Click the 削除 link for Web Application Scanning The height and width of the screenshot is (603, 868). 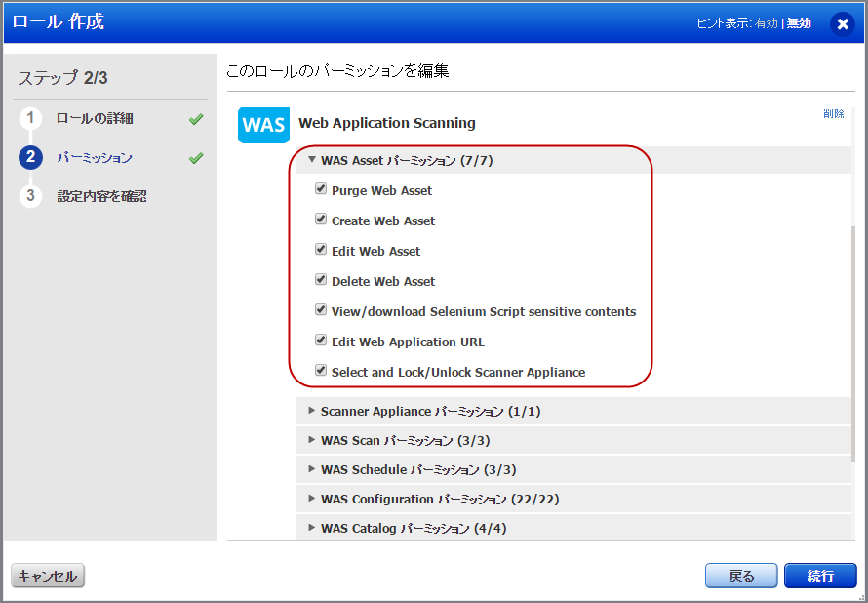point(834,114)
